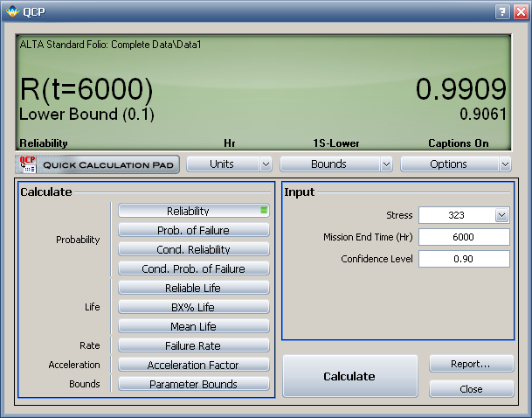Choose the Reliable Life calculation
The image size is (532, 418).
pyautogui.click(x=193, y=288)
